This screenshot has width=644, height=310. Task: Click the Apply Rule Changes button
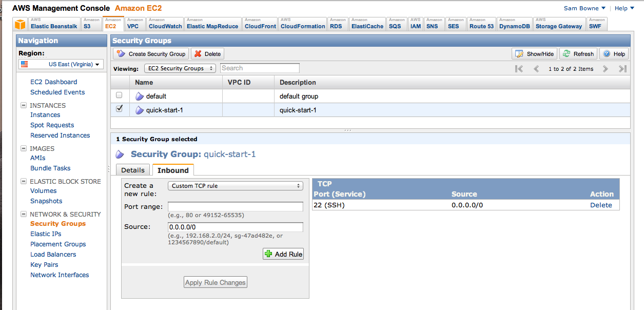[x=216, y=282]
